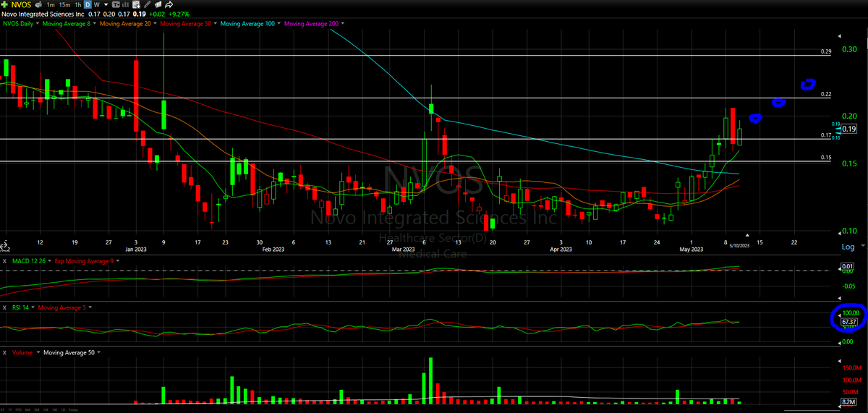Select the Daily (D) timeframe

(x=88, y=5)
